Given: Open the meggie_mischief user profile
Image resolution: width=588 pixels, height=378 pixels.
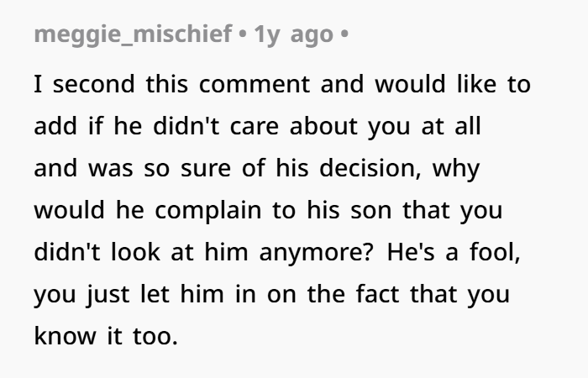Looking at the screenshot, I should (133, 35).
